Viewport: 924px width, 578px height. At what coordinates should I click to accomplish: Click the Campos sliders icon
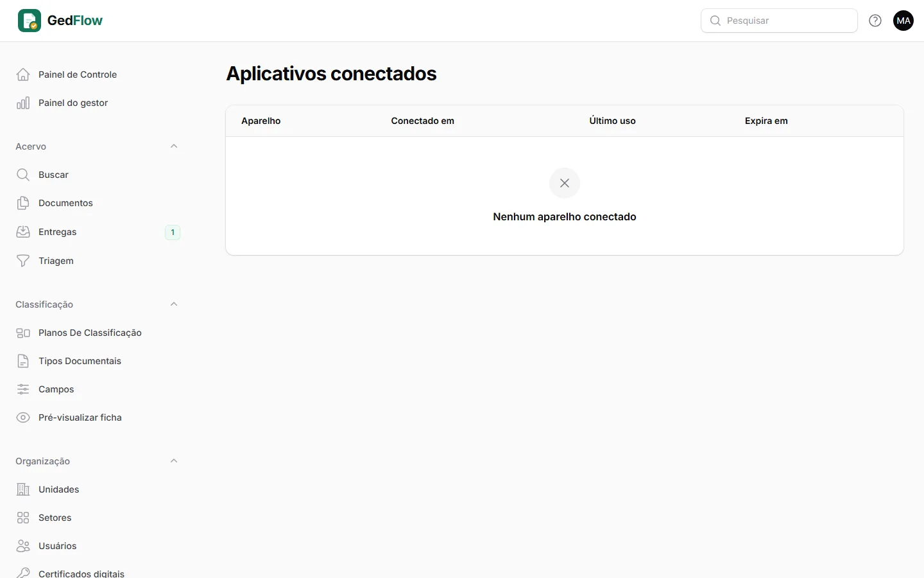point(23,389)
